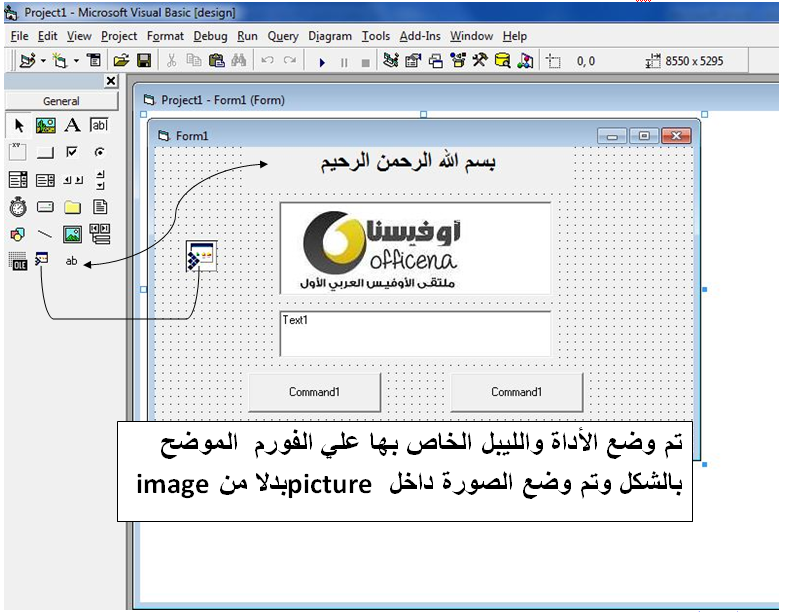This screenshot has height=612, width=787.
Task: Open the Menu Editor from toolbar
Action: click(x=94, y=61)
